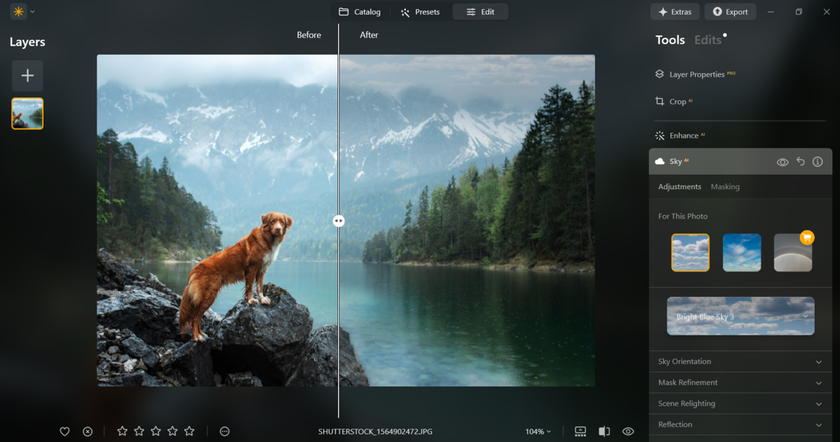Expand the Mask Refinement section

pos(738,382)
